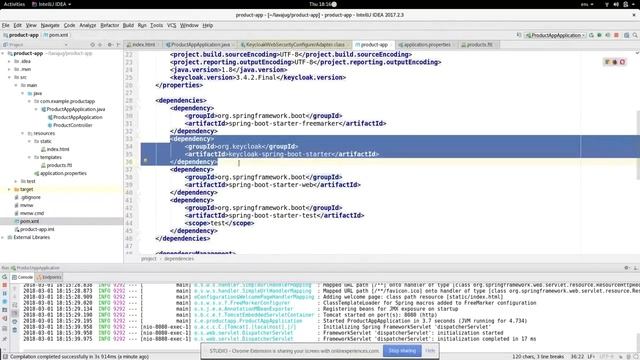Click the Scroll from Source icon in Project panel
The width and height of the screenshot is (640, 360).
point(93,44)
